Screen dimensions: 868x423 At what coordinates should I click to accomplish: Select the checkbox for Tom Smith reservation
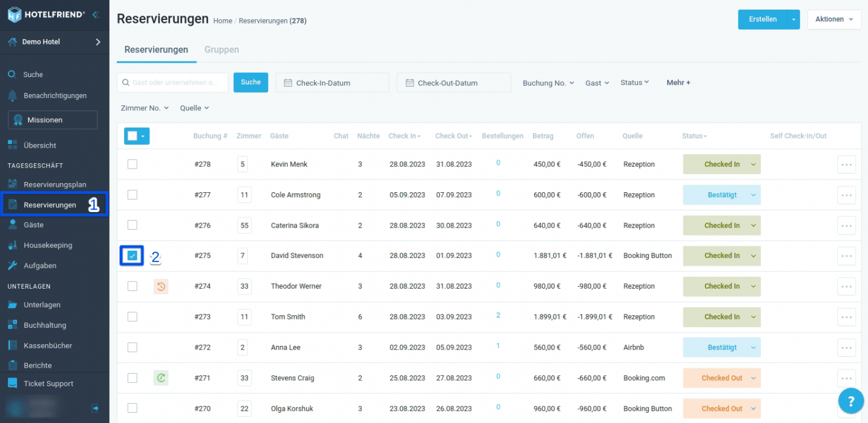[133, 316]
